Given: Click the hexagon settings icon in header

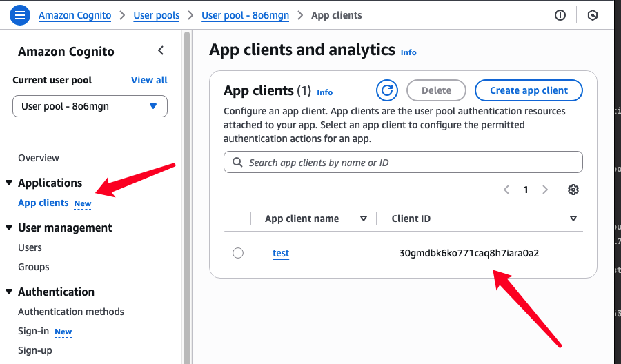Looking at the screenshot, I should pos(593,15).
